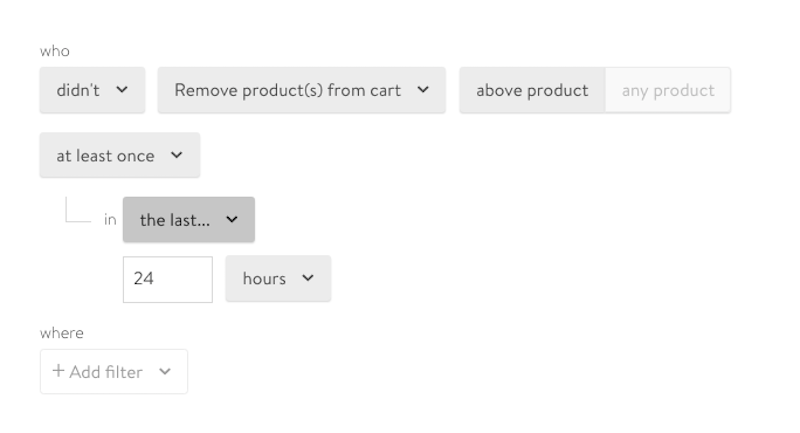Viewport: 800px width, 433px height.
Task: Click chevron next to Remove product(s) from cart
Action: pyautogui.click(x=423, y=90)
